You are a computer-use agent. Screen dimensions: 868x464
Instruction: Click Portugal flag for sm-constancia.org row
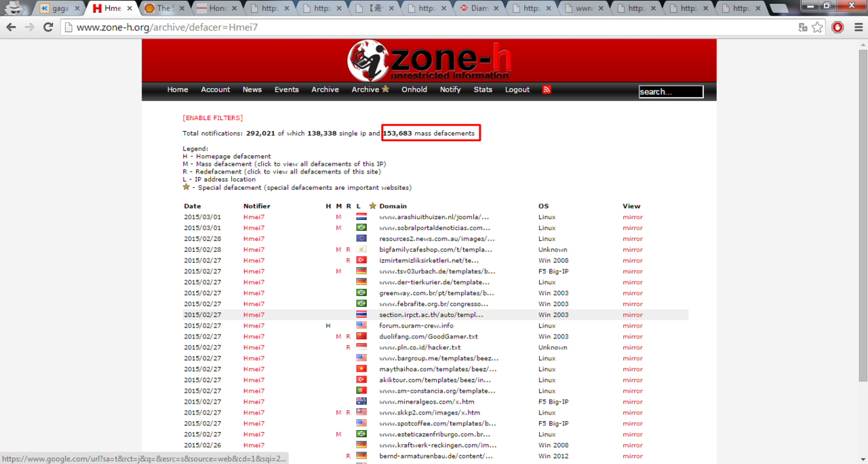361,391
